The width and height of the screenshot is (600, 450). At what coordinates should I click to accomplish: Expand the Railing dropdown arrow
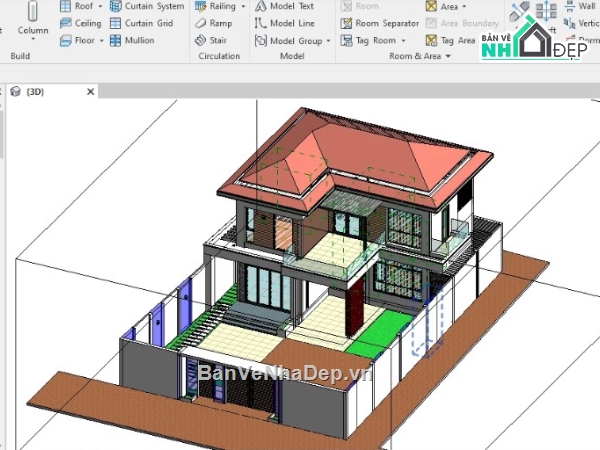(x=243, y=6)
